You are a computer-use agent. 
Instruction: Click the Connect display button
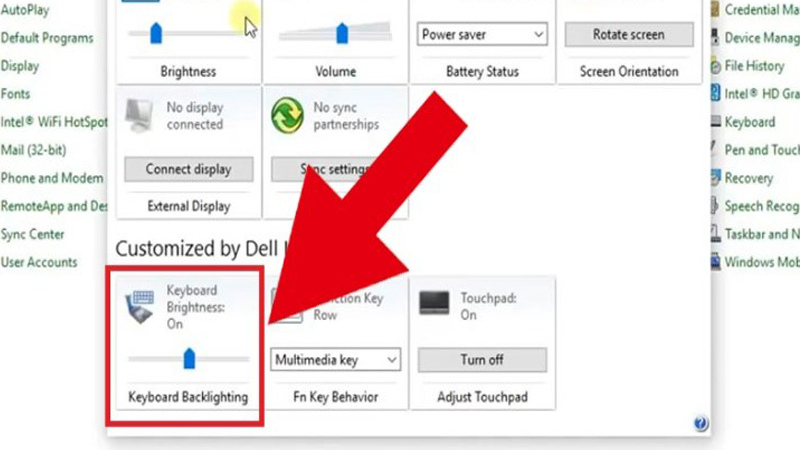tap(189, 169)
